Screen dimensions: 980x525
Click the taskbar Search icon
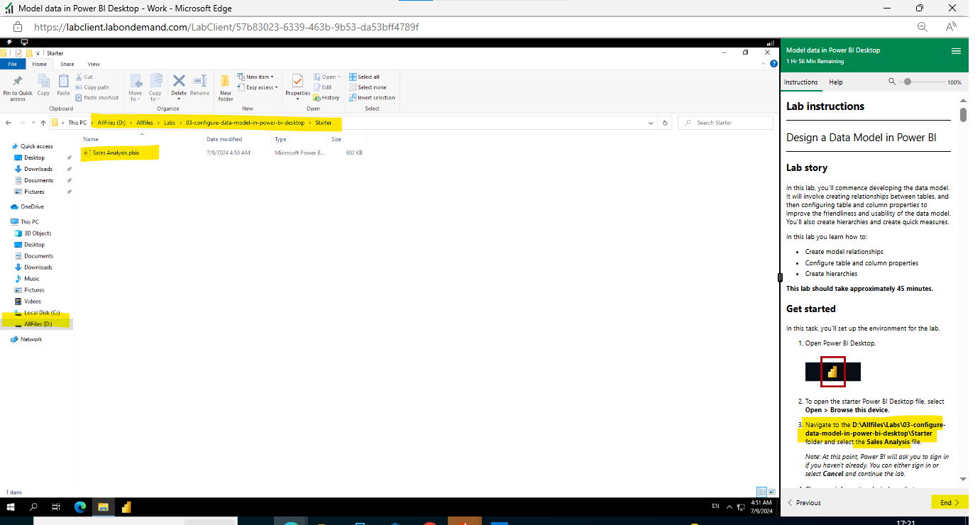[x=33, y=507]
